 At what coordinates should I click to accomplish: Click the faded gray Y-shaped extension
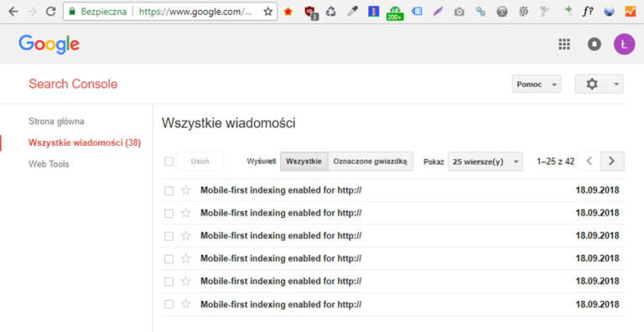tap(544, 12)
